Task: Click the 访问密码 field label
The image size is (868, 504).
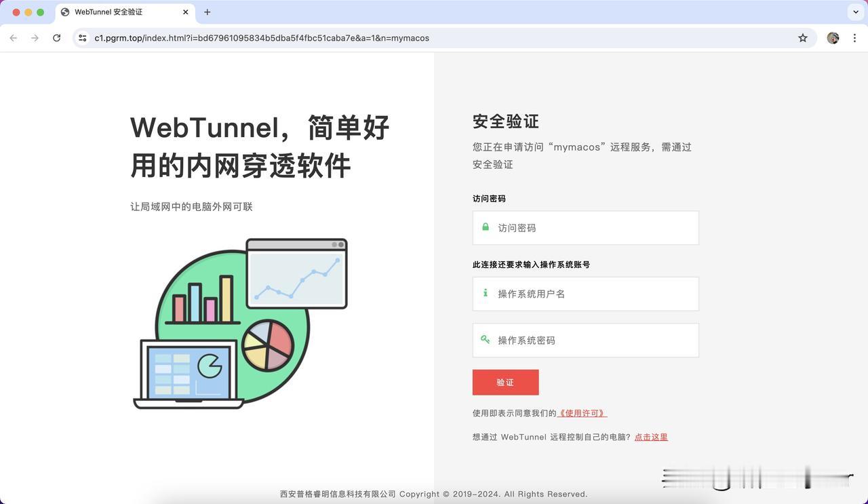Action: click(490, 199)
